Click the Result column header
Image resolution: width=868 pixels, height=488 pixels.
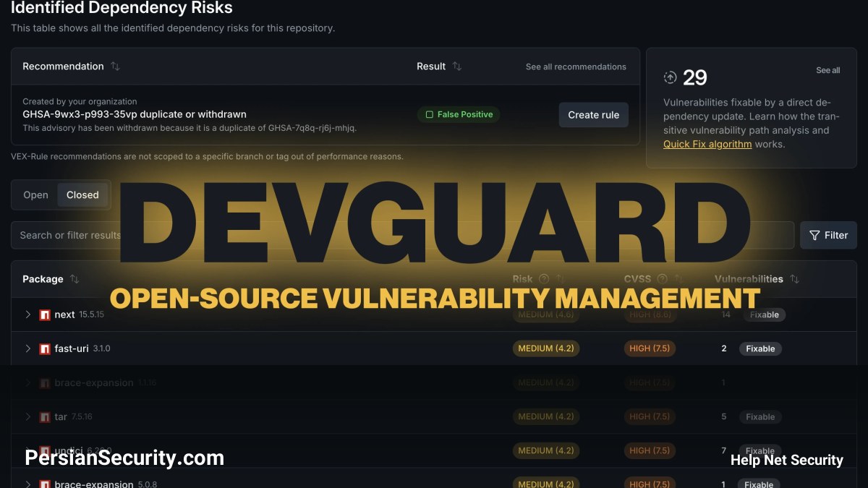[431, 67]
